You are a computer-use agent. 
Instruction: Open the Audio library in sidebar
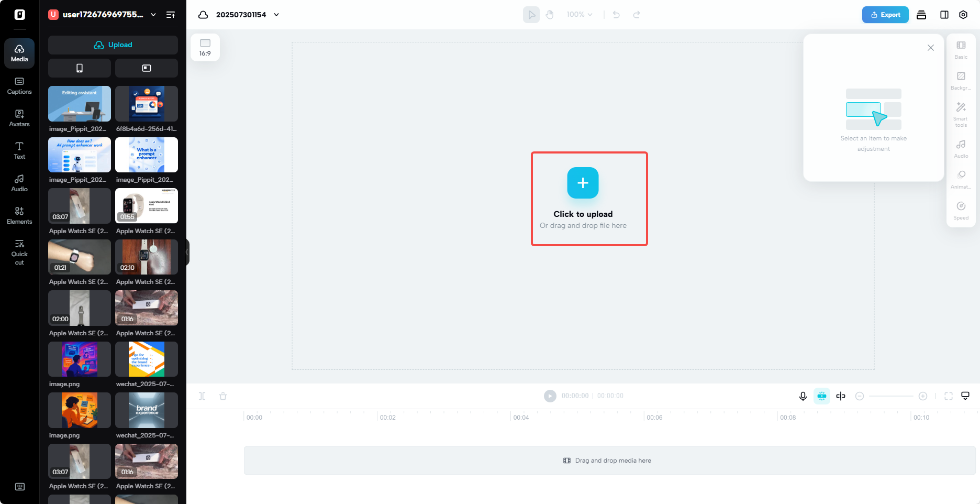pyautogui.click(x=19, y=183)
